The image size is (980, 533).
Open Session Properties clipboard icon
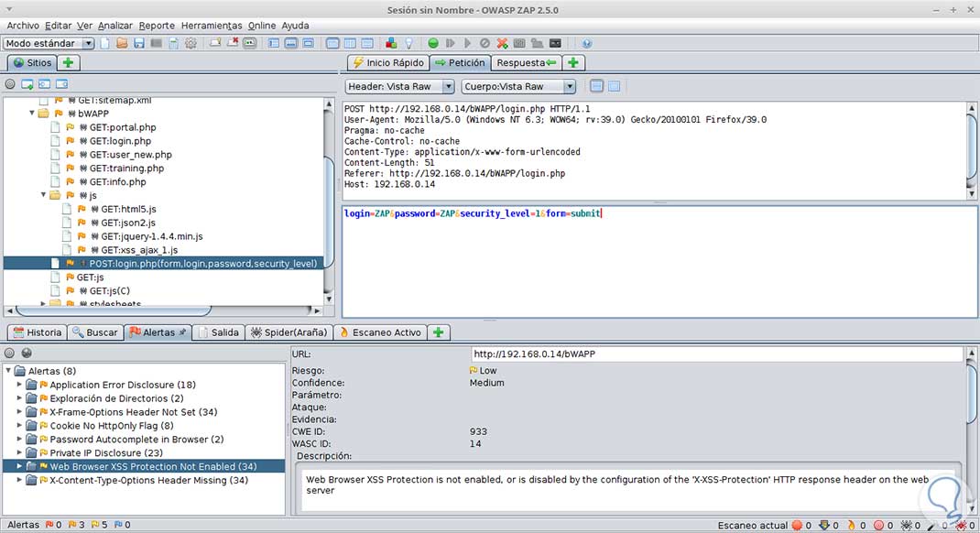click(174, 43)
